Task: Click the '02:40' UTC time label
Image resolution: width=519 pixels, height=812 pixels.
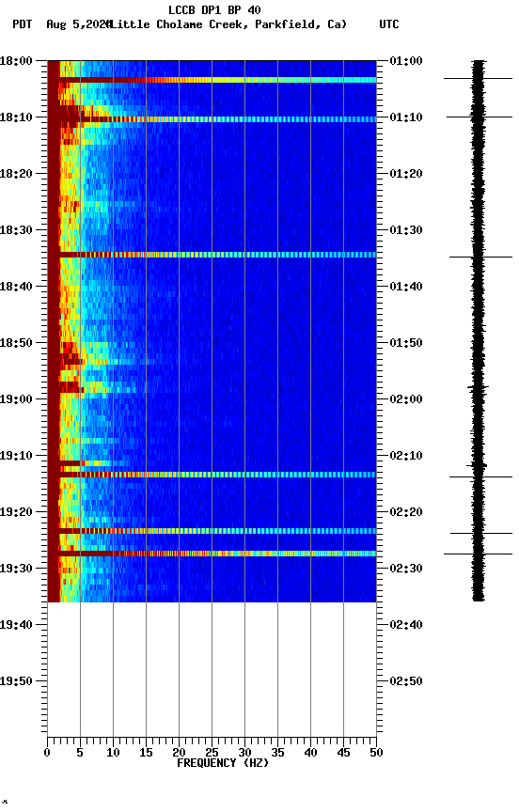Action: pos(406,626)
